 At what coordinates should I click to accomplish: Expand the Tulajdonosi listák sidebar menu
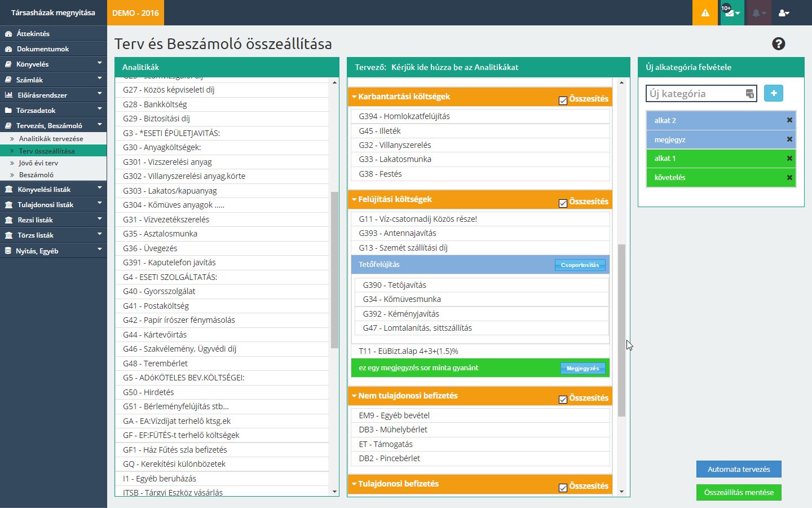click(53, 205)
